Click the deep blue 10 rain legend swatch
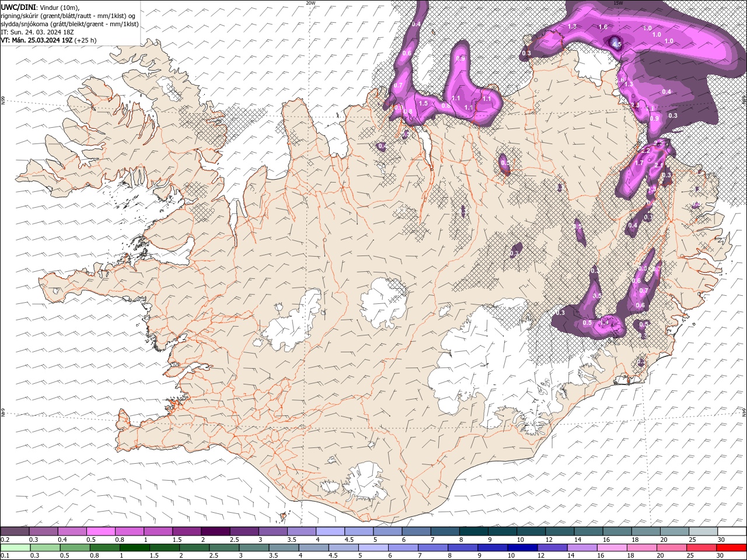This screenshot has width=747, height=560. (x=522, y=547)
